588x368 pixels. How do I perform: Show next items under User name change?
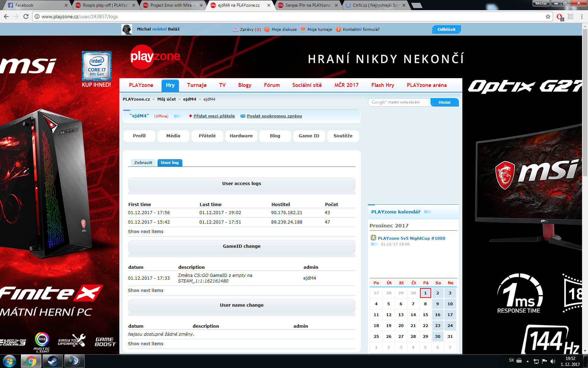pos(146,344)
